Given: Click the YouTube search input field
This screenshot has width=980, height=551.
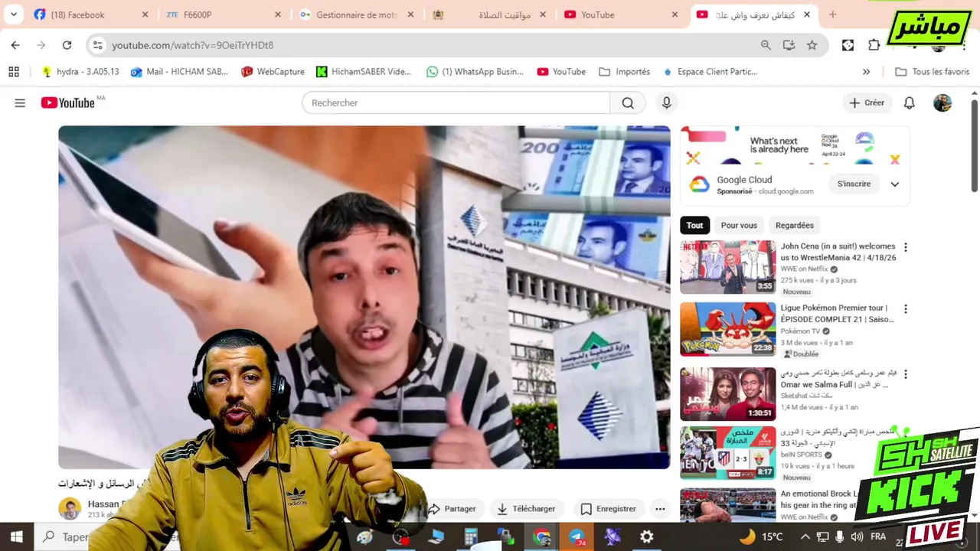Looking at the screenshot, I should [456, 103].
